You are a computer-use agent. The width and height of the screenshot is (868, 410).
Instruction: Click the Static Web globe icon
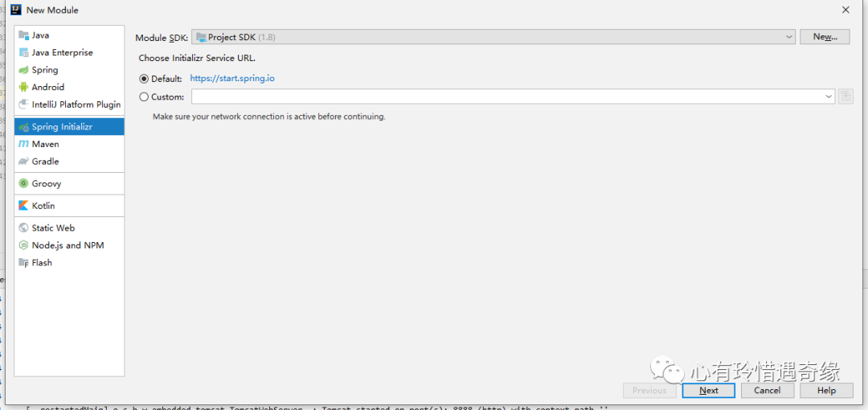[23, 228]
